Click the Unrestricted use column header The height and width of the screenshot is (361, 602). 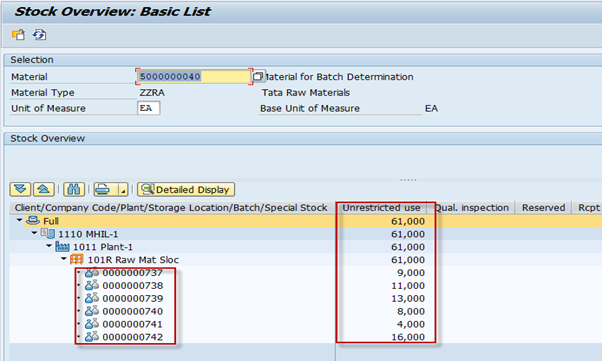click(381, 207)
